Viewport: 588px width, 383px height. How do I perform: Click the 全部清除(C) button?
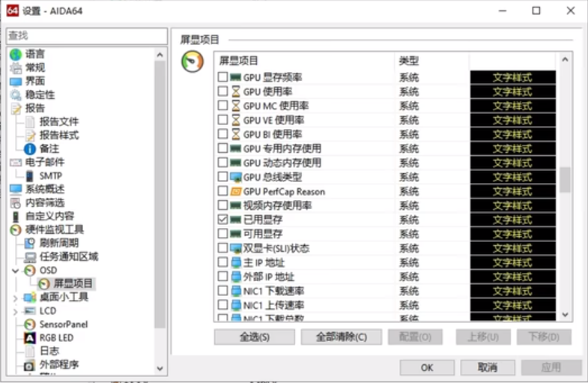pos(342,337)
